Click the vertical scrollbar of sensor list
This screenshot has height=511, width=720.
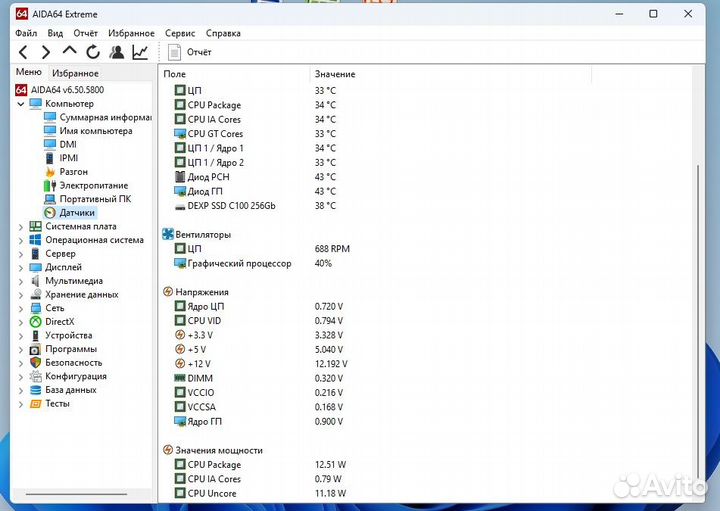click(x=699, y=321)
